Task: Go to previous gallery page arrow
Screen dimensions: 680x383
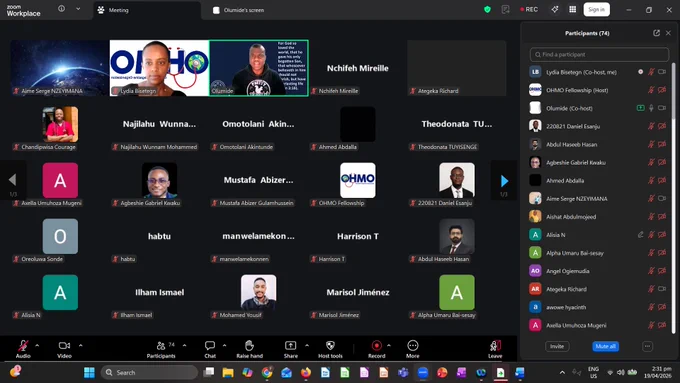Action: point(13,180)
